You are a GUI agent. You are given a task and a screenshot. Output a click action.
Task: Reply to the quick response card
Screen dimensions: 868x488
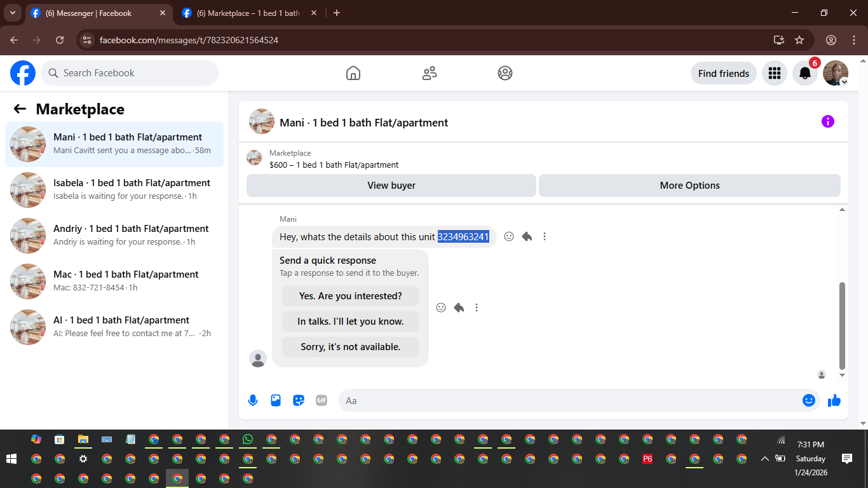coord(459,308)
